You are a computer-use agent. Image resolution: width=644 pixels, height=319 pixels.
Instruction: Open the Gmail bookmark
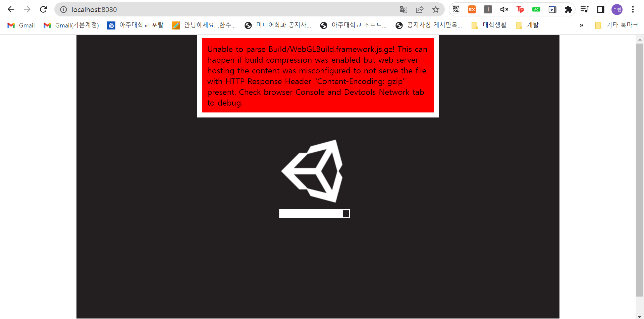pyautogui.click(x=21, y=25)
